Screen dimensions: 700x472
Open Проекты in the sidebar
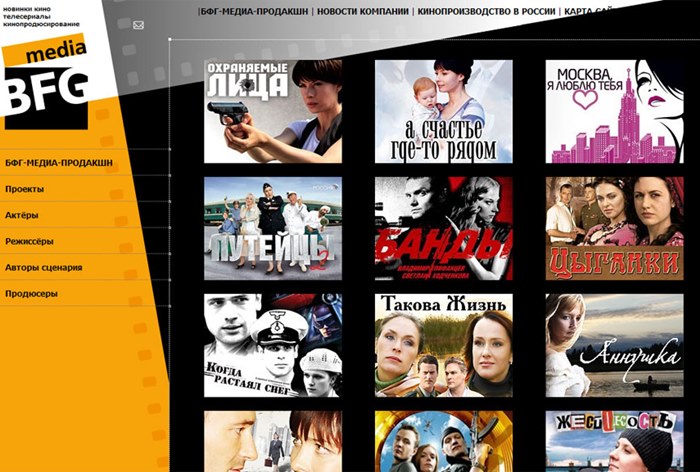[25, 189]
